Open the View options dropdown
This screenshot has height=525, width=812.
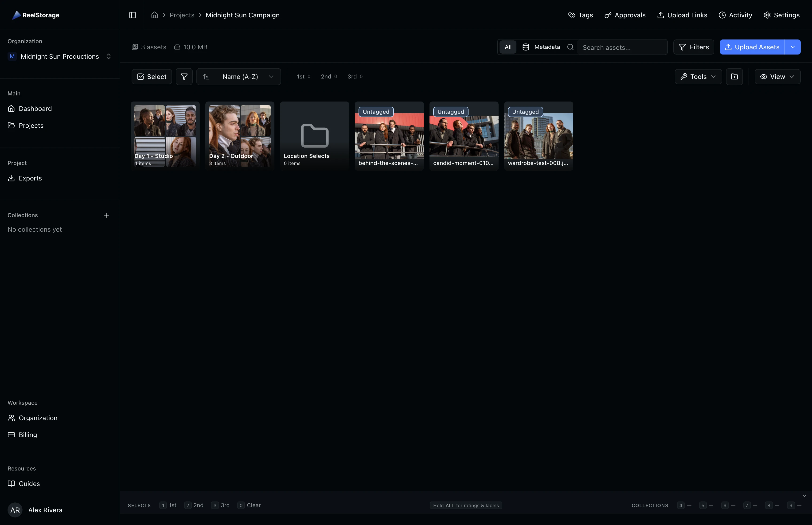(777, 76)
